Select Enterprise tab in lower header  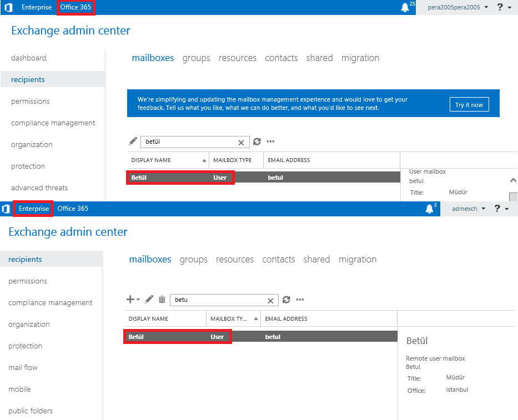(x=34, y=209)
